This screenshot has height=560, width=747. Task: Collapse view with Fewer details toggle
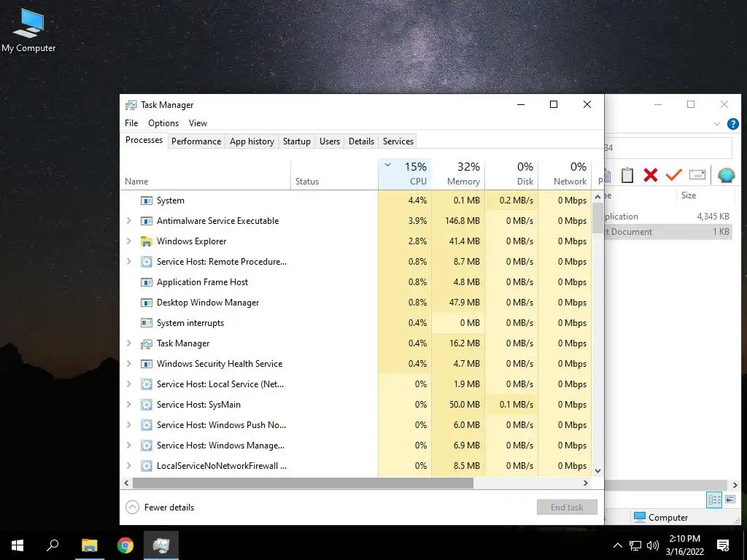pos(160,507)
